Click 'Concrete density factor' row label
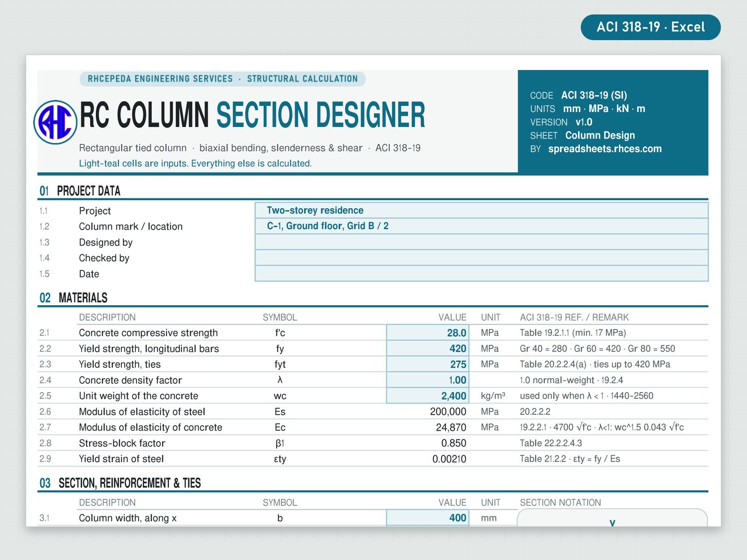The width and height of the screenshot is (747, 560). tap(130, 380)
